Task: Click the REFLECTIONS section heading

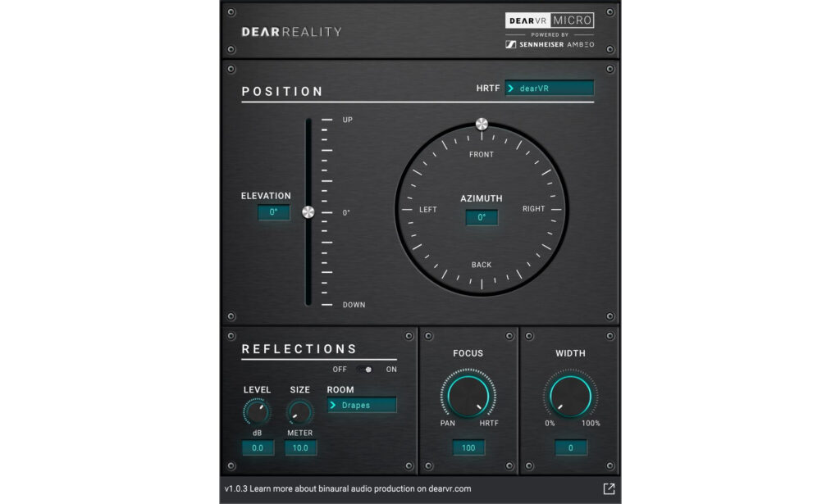Action: [x=299, y=349]
